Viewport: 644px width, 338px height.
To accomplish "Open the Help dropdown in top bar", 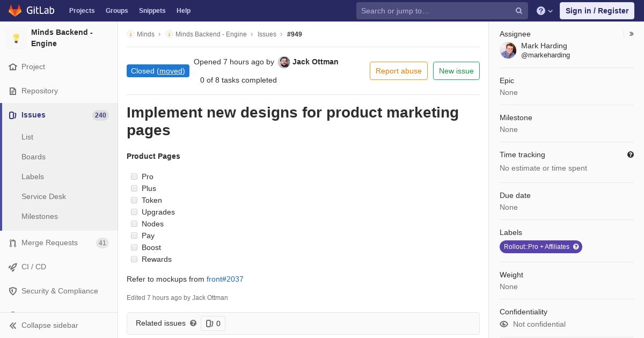I will tap(545, 11).
